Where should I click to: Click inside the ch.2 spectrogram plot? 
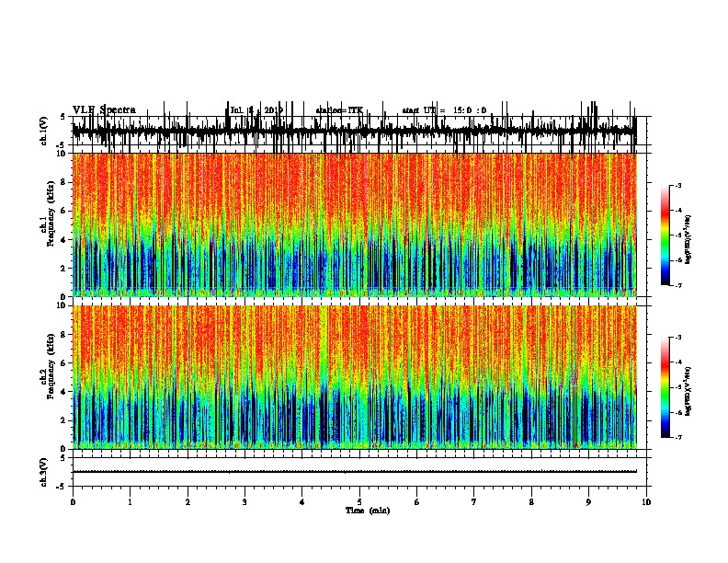pyautogui.click(x=354, y=377)
